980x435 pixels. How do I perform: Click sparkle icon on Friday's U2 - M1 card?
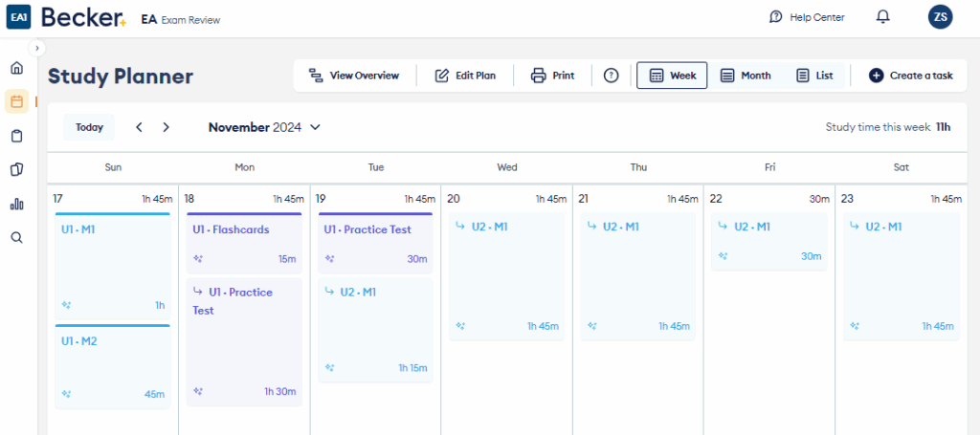pyautogui.click(x=724, y=255)
